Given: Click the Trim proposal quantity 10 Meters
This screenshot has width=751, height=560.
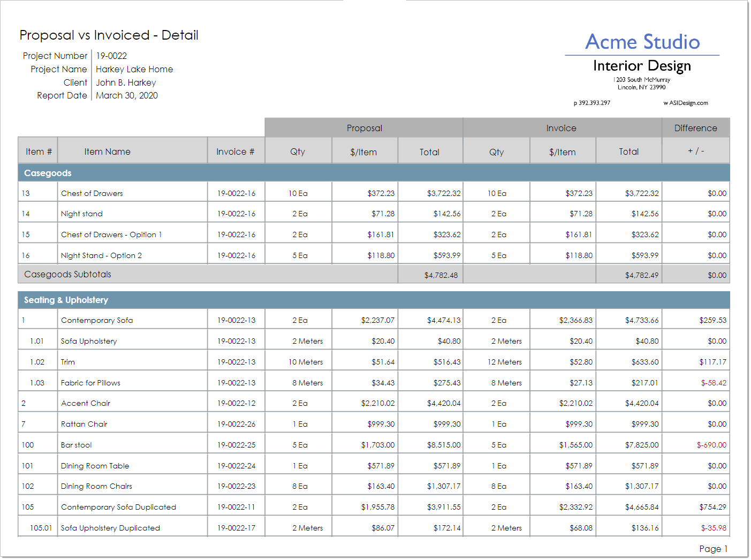Looking at the screenshot, I should [x=306, y=362].
